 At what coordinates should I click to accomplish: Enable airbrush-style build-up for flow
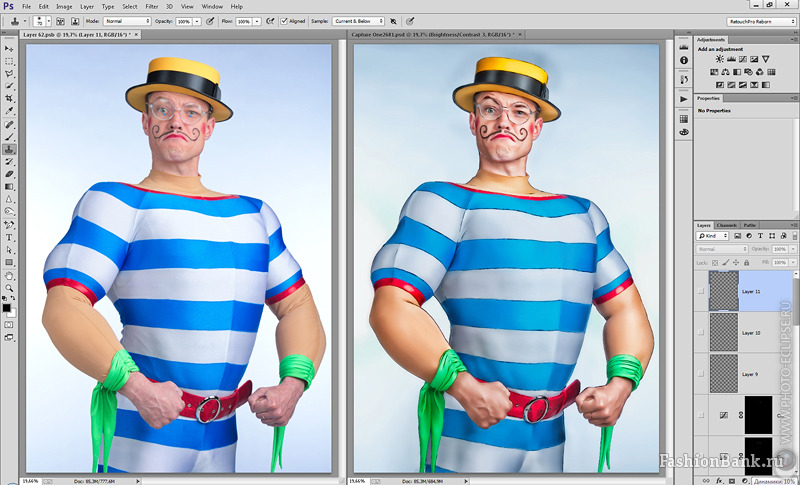tap(270, 21)
